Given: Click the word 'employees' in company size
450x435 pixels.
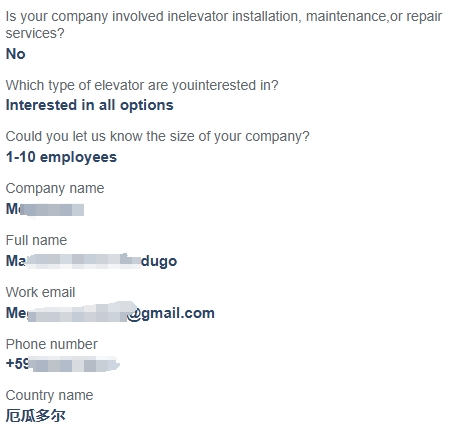Looking at the screenshot, I should (79, 157).
